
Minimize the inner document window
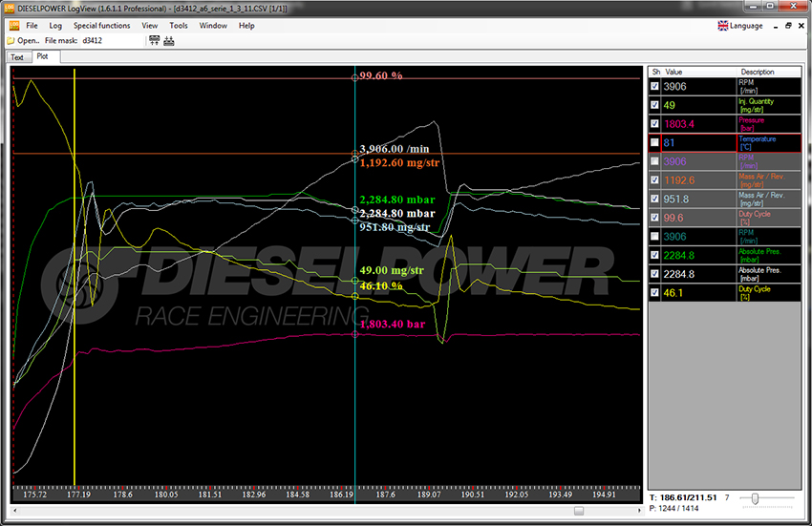(x=776, y=26)
